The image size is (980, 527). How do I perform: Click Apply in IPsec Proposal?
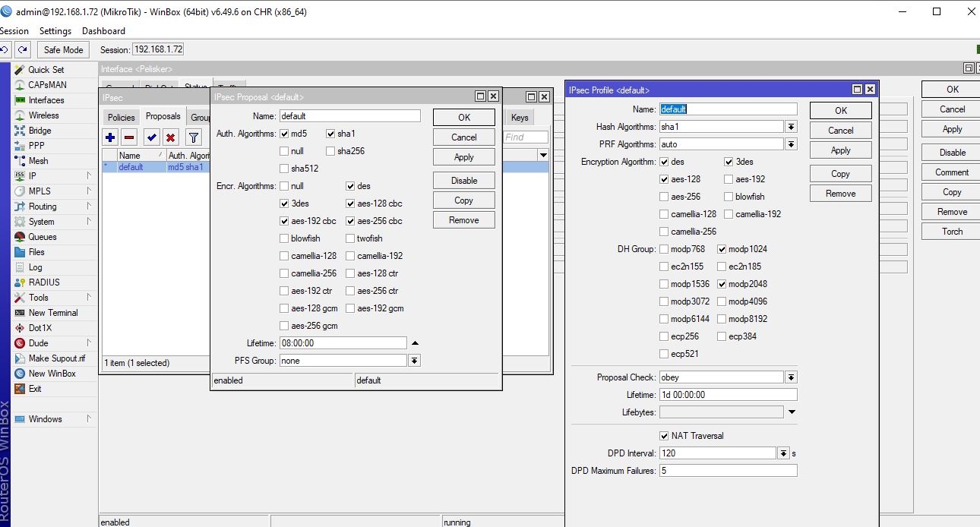coord(464,157)
